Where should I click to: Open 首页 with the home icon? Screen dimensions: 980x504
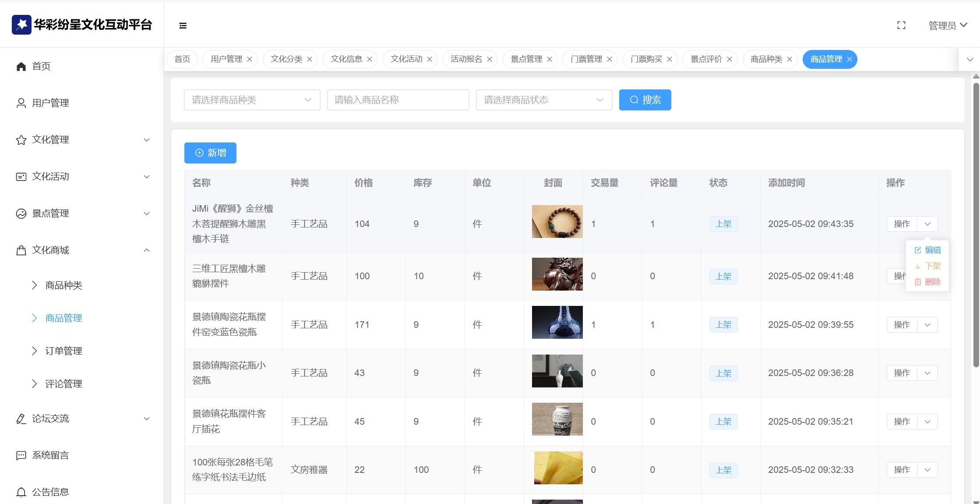[x=21, y=66]
